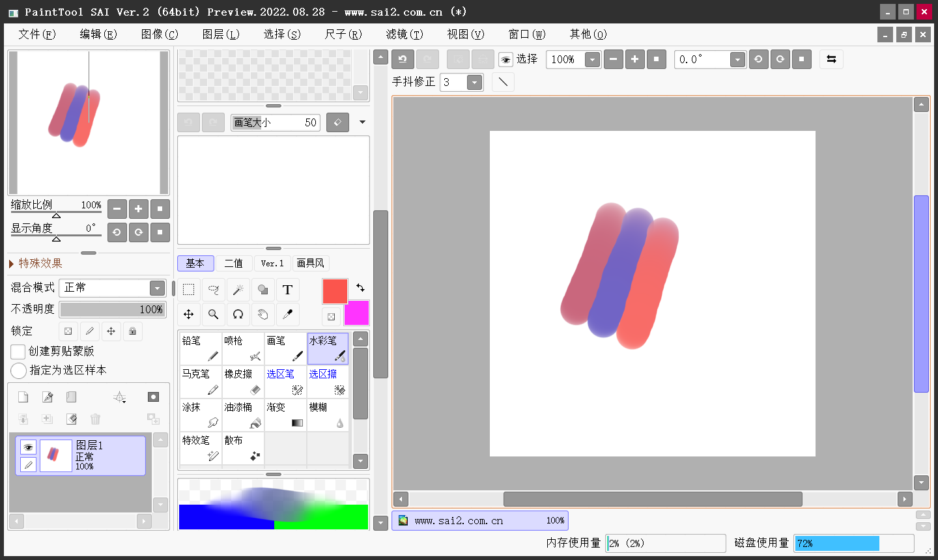
Task: Select the zoom magnifier tool
Action: 213,315
